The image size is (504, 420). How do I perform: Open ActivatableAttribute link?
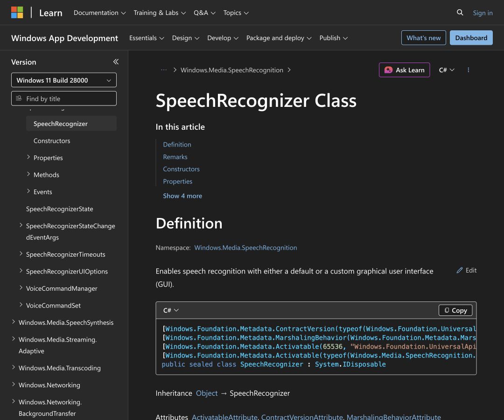[x=224, y=417]
